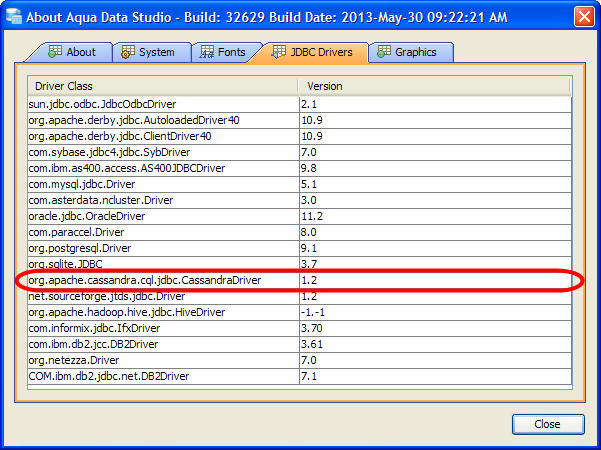This screenshot has width=601, height=450.
Task: Select com.asterdata.ncluster.Driver row
Action: click(300, 200)
